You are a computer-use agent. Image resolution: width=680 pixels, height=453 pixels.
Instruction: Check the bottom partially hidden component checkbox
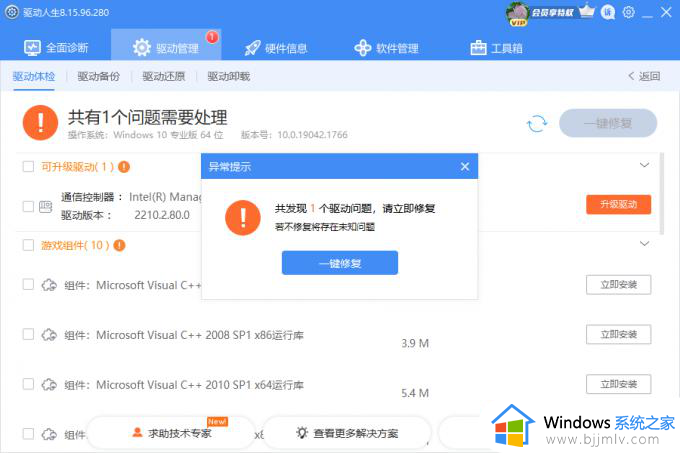coord(28,433)
